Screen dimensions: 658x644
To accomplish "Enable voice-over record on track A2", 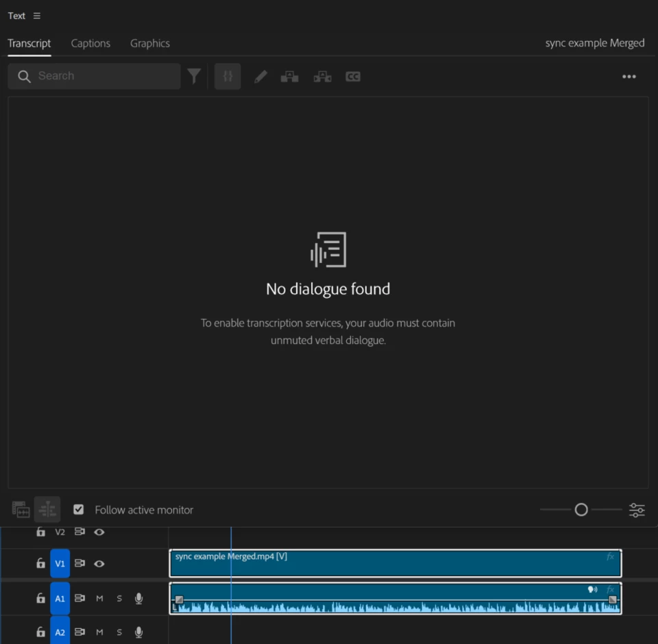I will (x=139, y=632).
